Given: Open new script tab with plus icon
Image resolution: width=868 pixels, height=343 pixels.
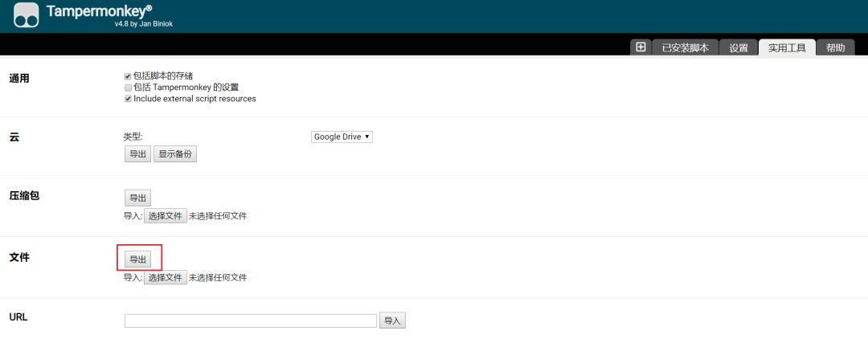Looking at the screenshot, I should (x=641, y=47).
